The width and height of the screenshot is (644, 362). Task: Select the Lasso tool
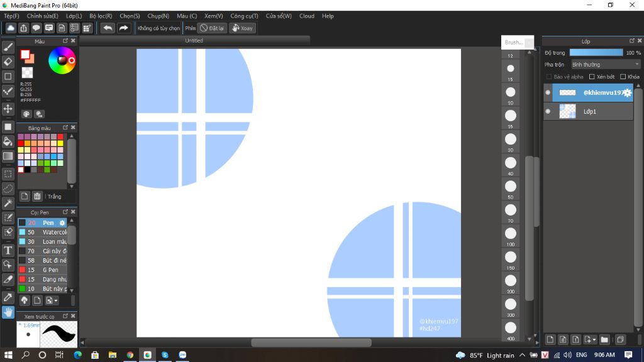coord(8,189)
